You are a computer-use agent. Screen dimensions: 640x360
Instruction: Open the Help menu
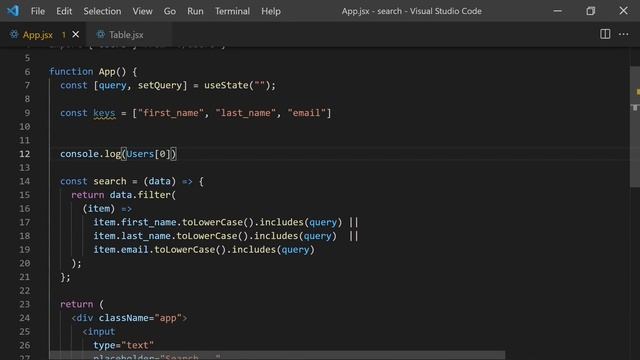pyautogui.click(x=271, y=11)
